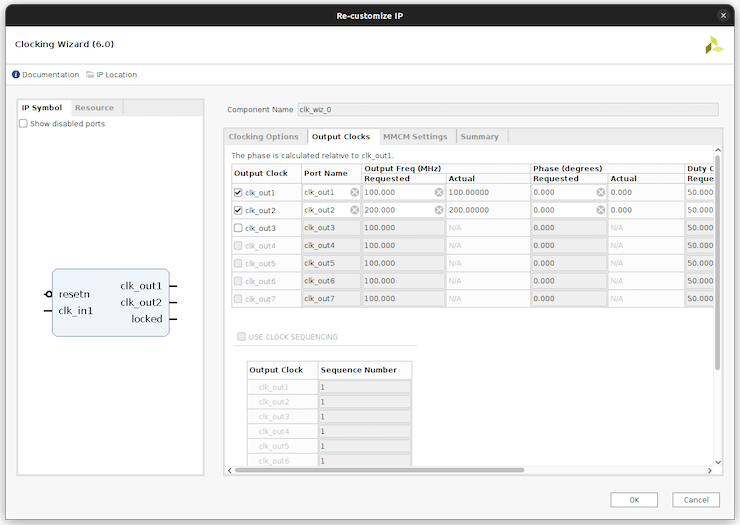The height and width of the screenshot is (525, 740).
Task: Select the Summary tab
Action: 479,137
